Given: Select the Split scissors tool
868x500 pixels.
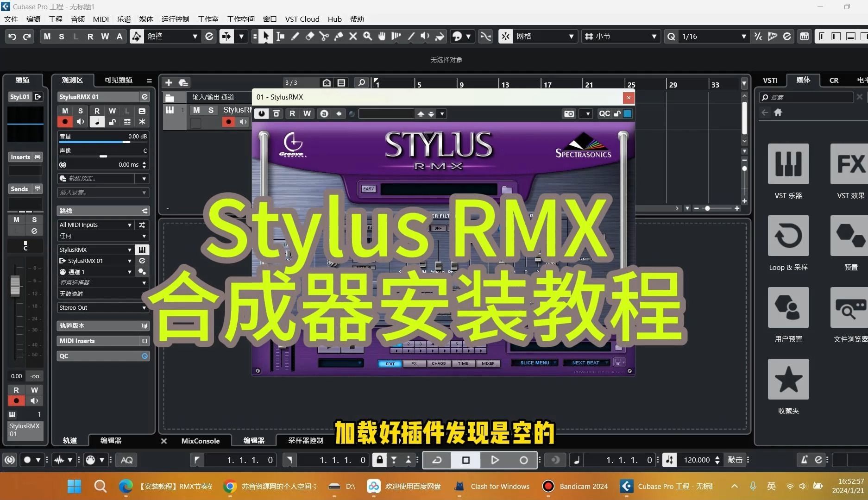Looking at the screenshot, I should (324, 36).
